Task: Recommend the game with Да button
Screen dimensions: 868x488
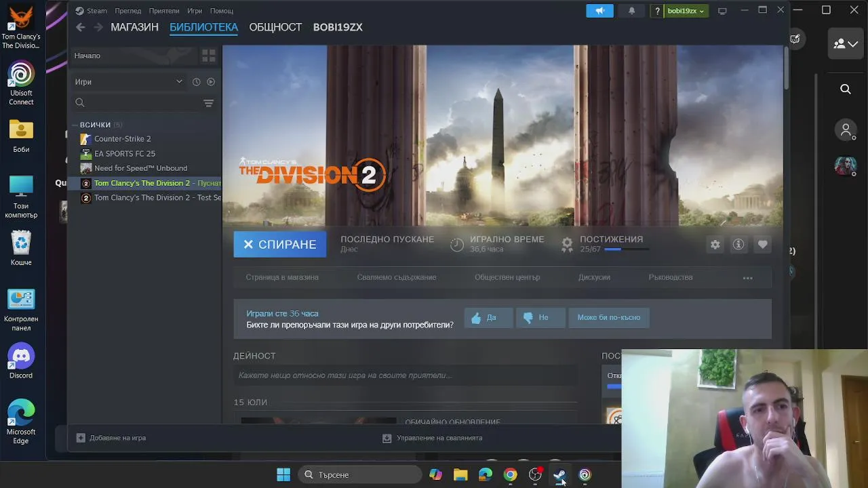Action: (488, 318)
